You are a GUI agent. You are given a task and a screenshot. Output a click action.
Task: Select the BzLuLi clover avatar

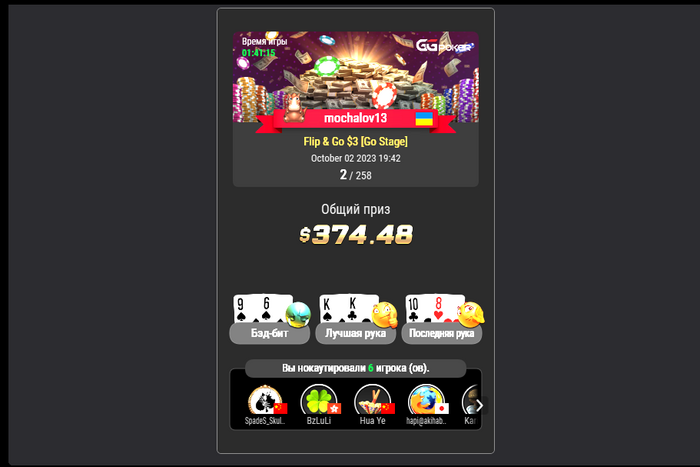pos(319,400)
